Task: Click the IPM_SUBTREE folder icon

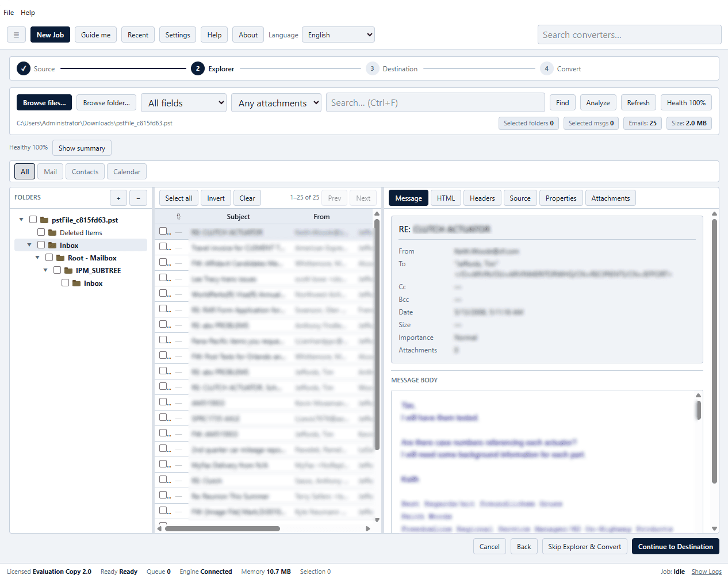Action: (68, 270)
